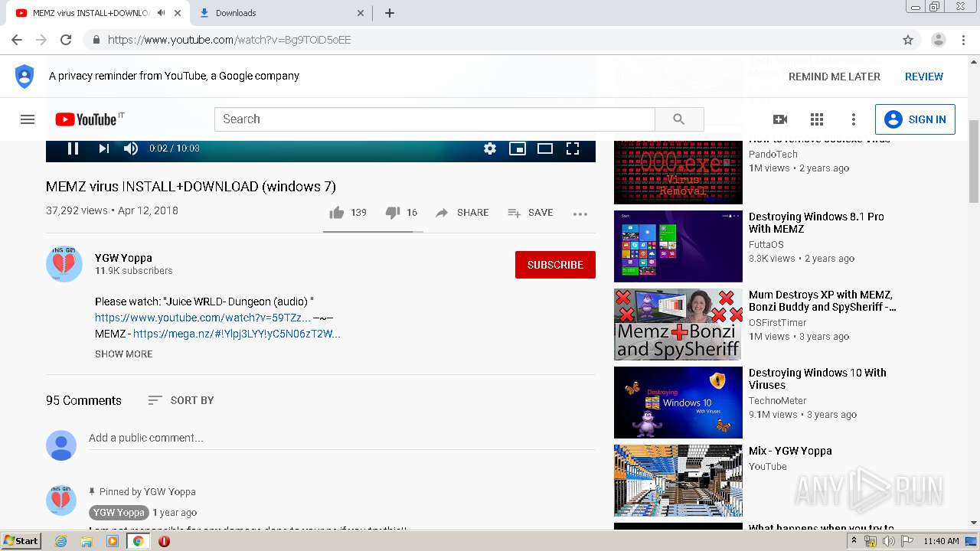
Task: Open the system tray volume control
Action: coord(888,541)
